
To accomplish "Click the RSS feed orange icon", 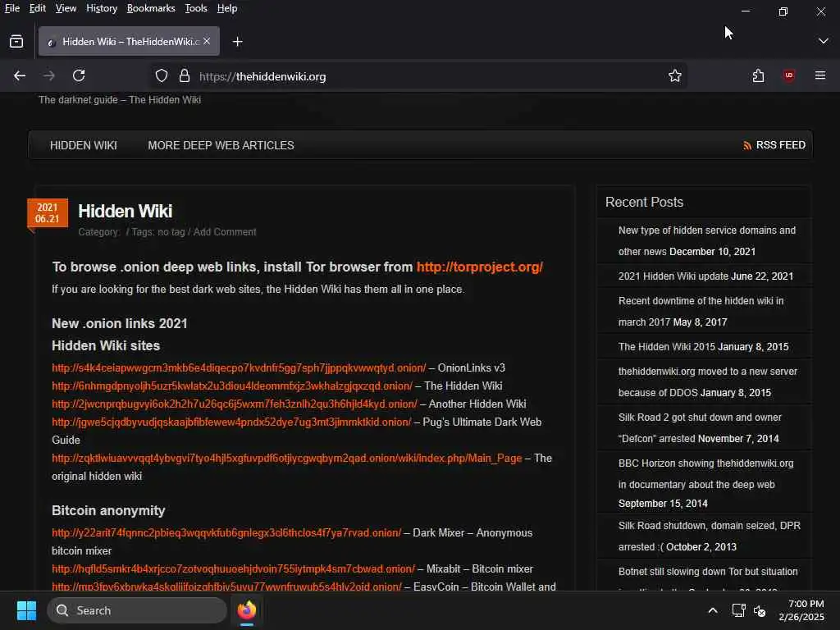I will (746, 146).
